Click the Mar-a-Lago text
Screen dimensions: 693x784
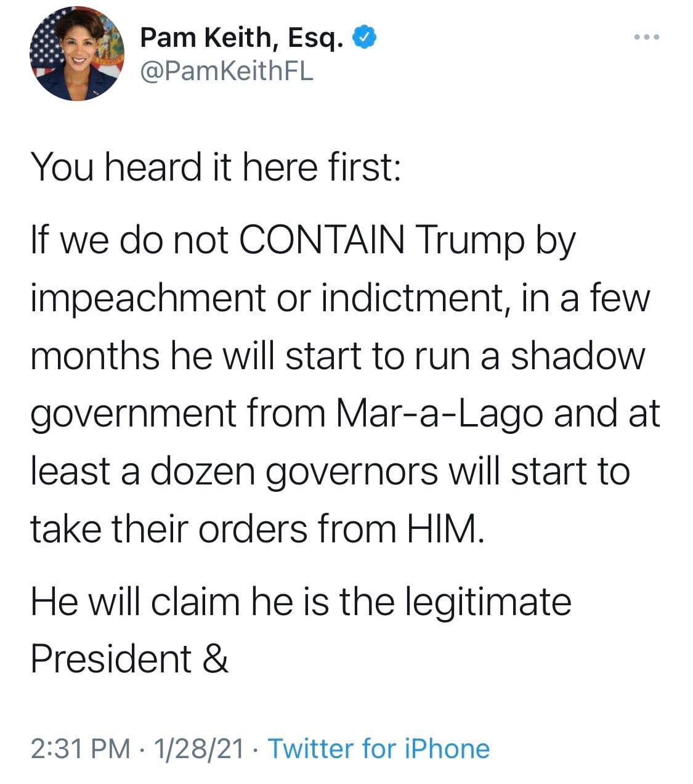439,414
